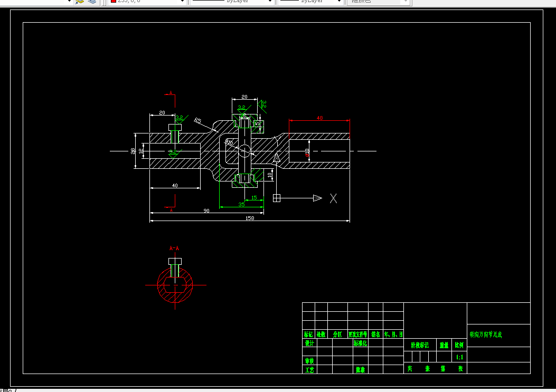Click the 处数 title block cell
Viewport: 556px width, 392px height.
pos(321,334)
